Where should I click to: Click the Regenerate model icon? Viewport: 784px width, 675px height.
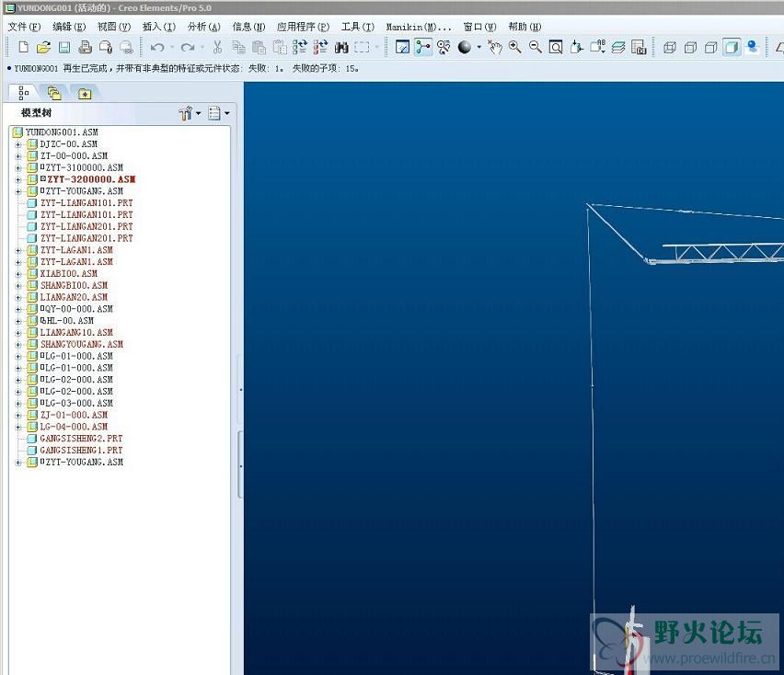tap(300, 47)
